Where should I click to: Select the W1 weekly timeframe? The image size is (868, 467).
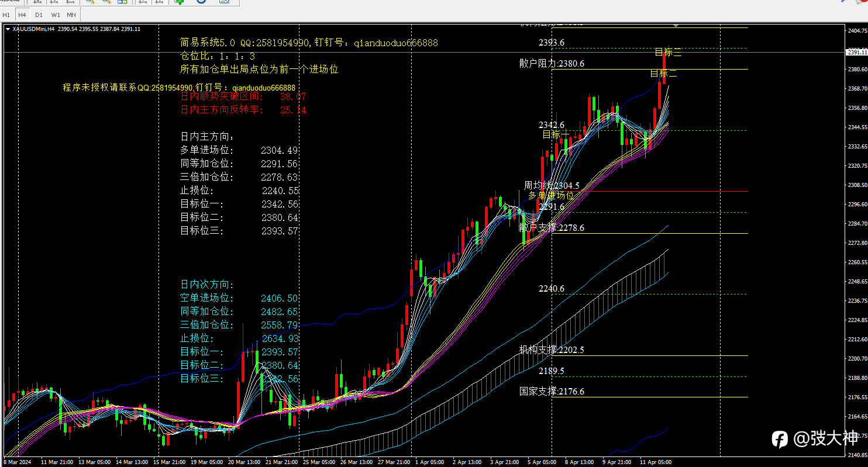click(x=55, y=14)
